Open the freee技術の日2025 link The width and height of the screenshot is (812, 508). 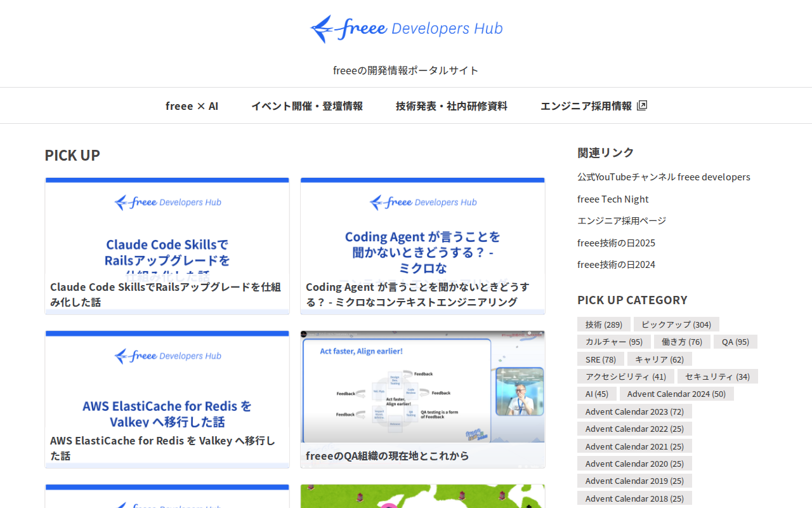(616, 243)
